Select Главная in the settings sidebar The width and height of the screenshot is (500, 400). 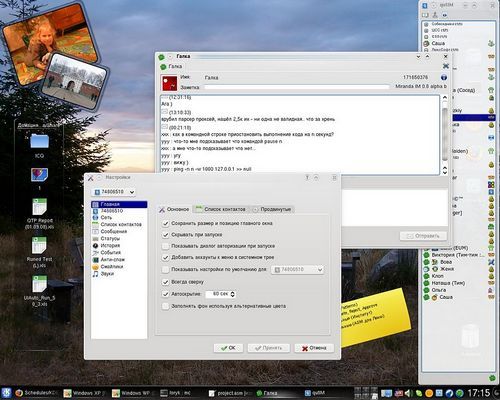point(119,204)
